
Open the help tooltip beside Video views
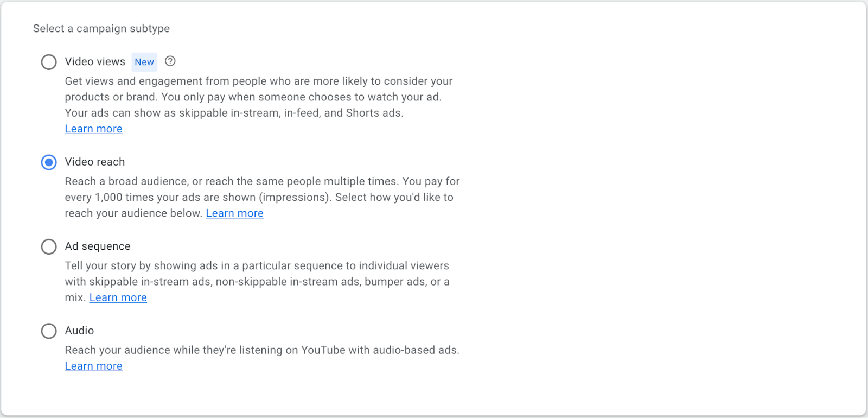170,61
